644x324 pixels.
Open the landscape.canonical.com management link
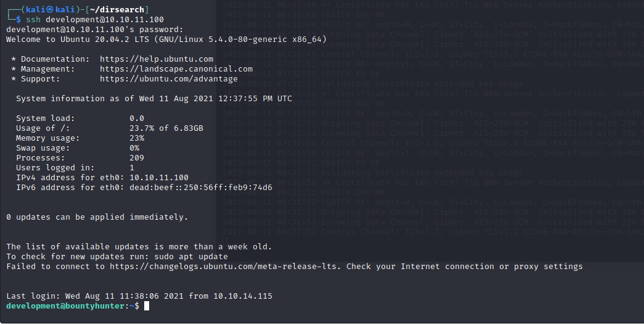coord(176,69)
